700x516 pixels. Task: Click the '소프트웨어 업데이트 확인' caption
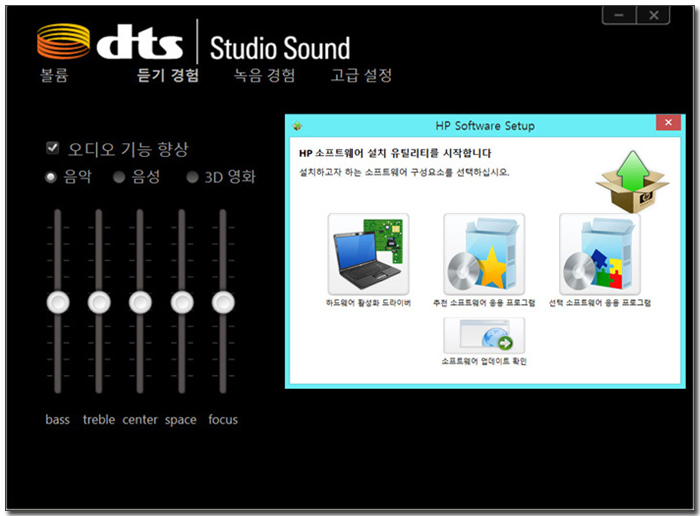coord(484,361)
